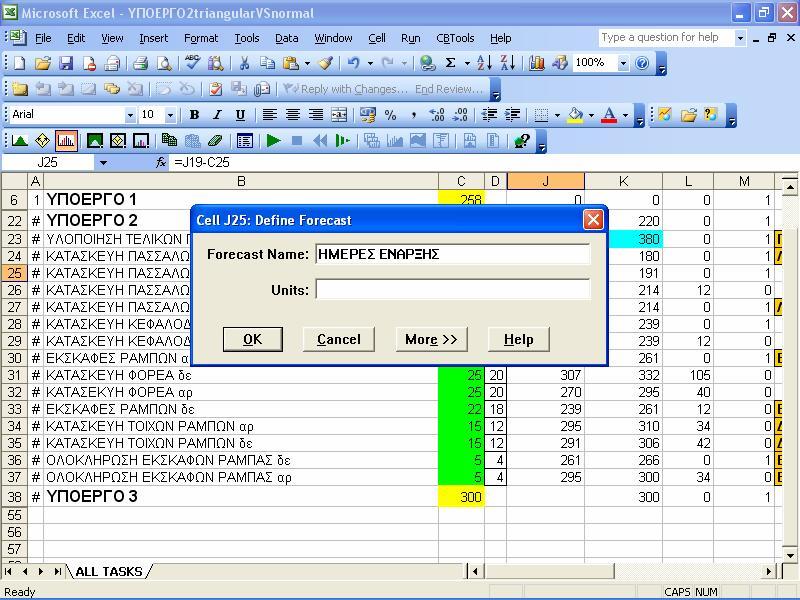Click Merge and Center icon
This screenshot has width=800, height=600.
pyautogui.click(x=339, y=115)
